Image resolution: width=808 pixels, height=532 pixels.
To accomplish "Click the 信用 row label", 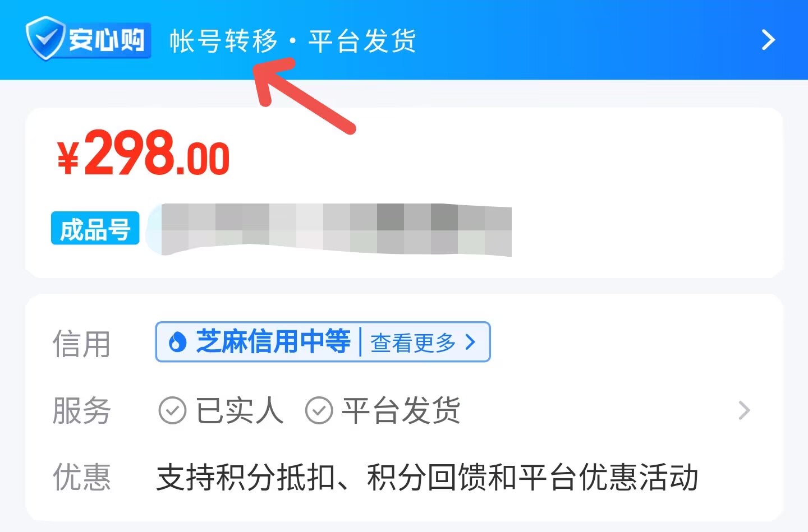I will [x=82, y=344].
